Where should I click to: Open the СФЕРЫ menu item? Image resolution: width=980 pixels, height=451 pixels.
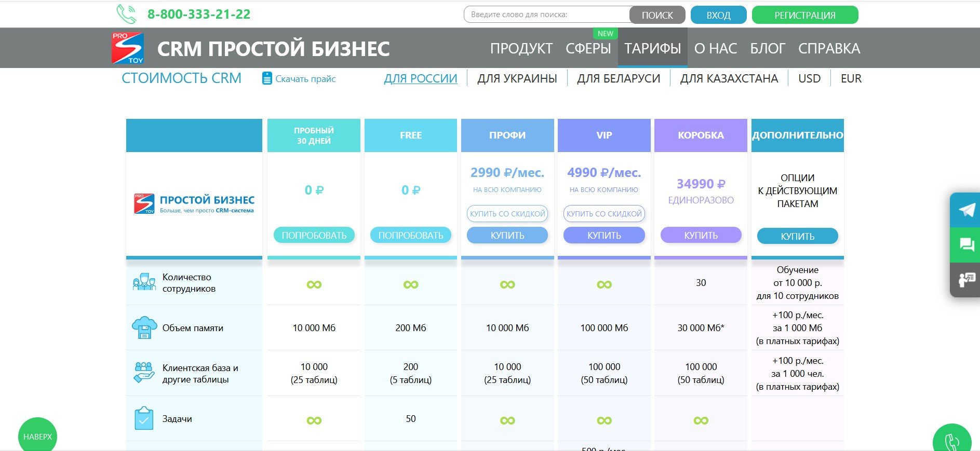pyautogui.click(x=588, y=48)
